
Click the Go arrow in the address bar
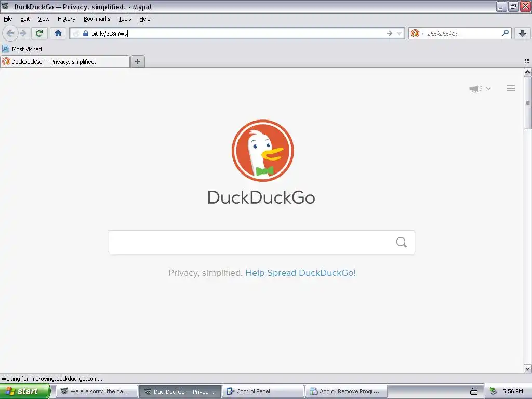point(389,33)
